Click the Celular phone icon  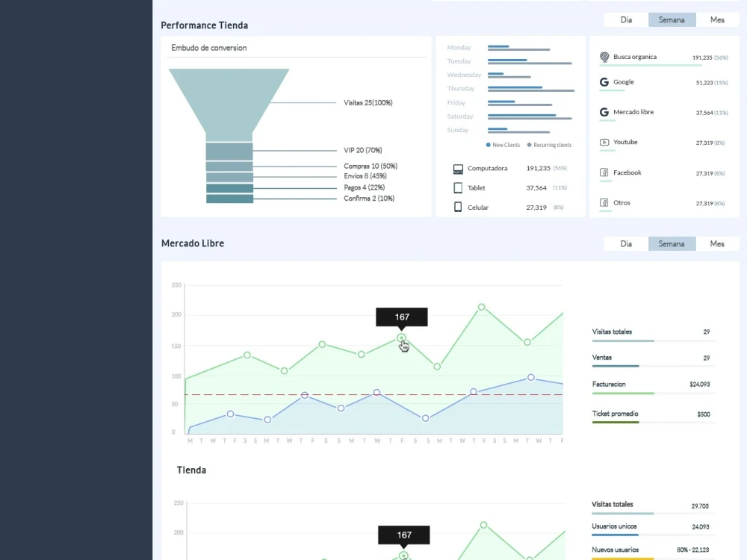[x=458, y=207]
